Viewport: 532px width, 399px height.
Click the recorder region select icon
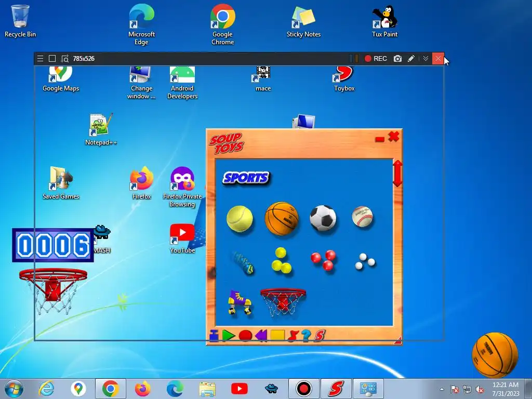tap(65, 59)
